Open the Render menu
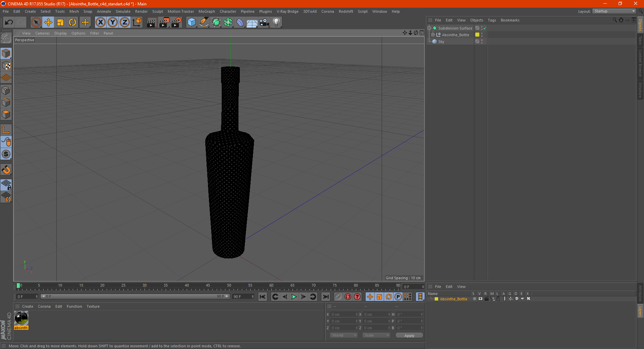 click(x=141, y=11)
